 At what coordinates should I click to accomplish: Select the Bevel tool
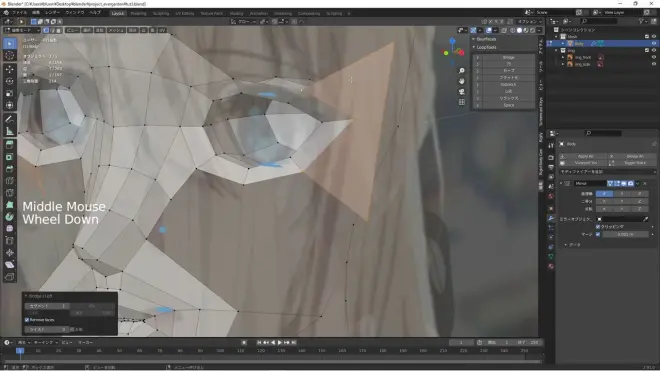(x=10, y=169)
